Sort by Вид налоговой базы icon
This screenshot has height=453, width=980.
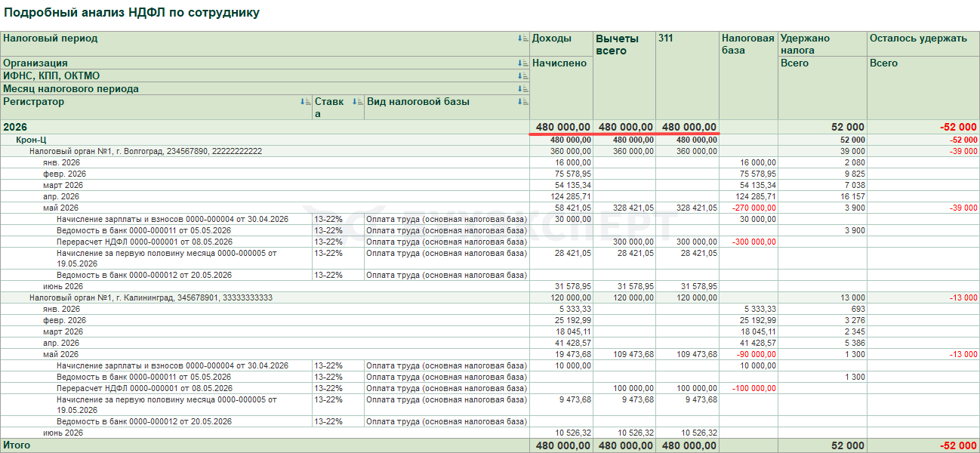click(x=522, y=102)
